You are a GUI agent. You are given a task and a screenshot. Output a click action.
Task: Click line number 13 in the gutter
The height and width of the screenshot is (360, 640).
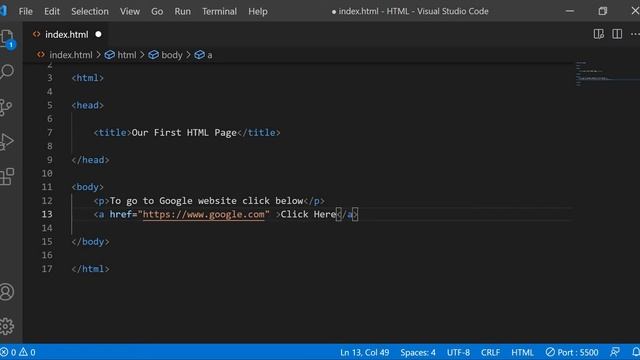pos(47,214)
